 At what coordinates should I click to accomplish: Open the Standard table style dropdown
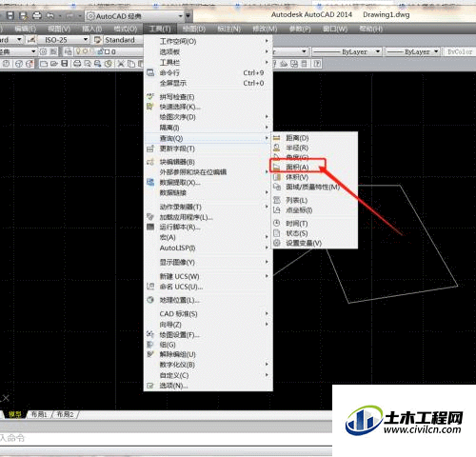(x=123, y=40)
